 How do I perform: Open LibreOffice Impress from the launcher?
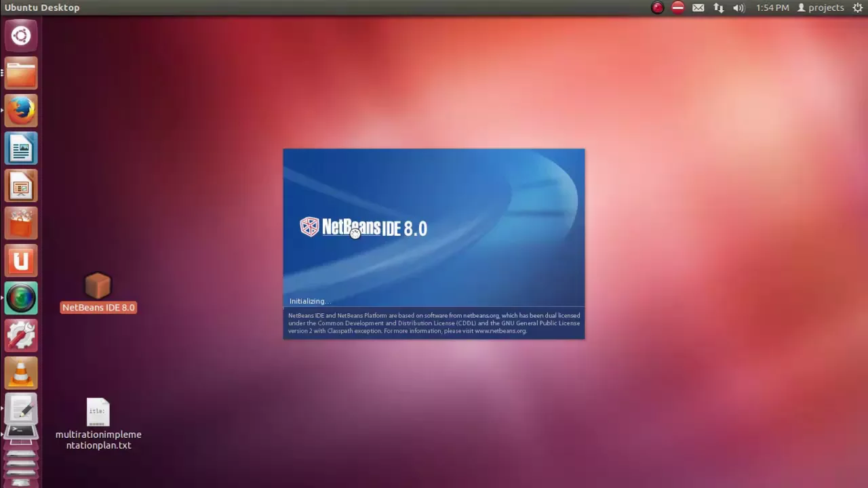pos(21,186)
